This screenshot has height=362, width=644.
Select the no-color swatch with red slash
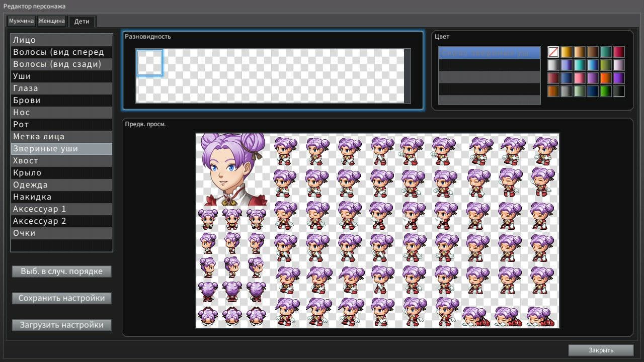[x=553, y=52]
